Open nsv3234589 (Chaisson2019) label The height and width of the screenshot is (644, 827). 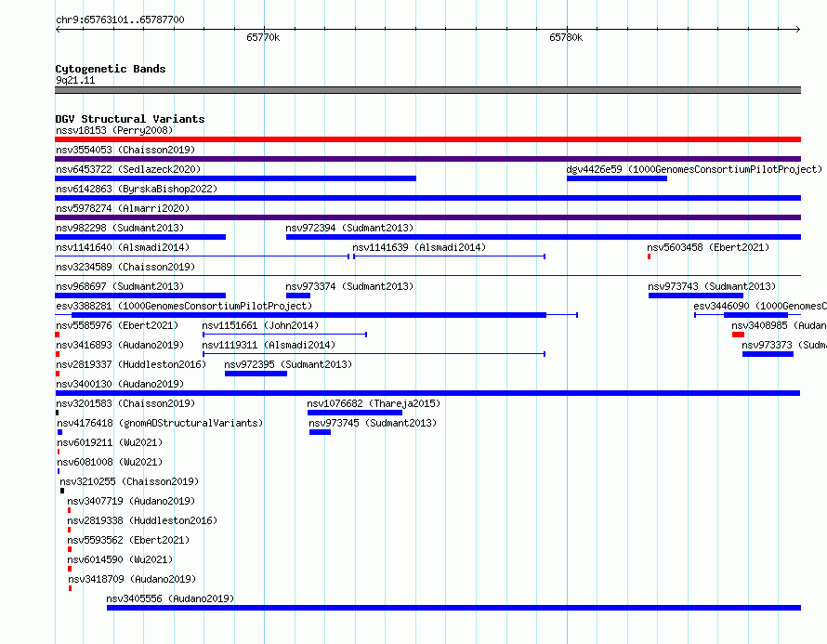click(x=125, y=267)
